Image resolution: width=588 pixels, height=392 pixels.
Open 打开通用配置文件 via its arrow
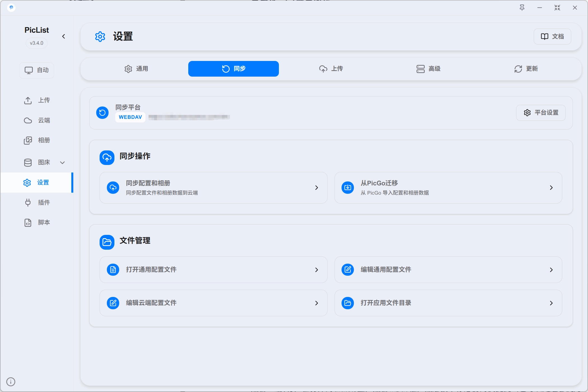pyautogui.click(x=317, y=270)
